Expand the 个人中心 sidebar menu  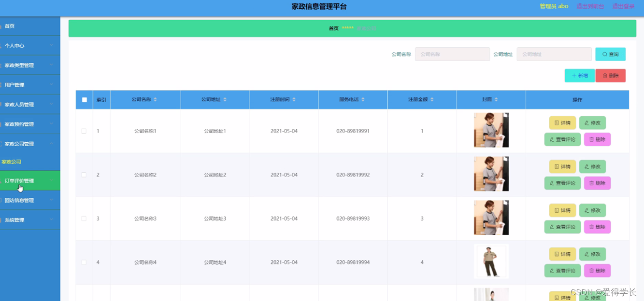click(30, 45)
